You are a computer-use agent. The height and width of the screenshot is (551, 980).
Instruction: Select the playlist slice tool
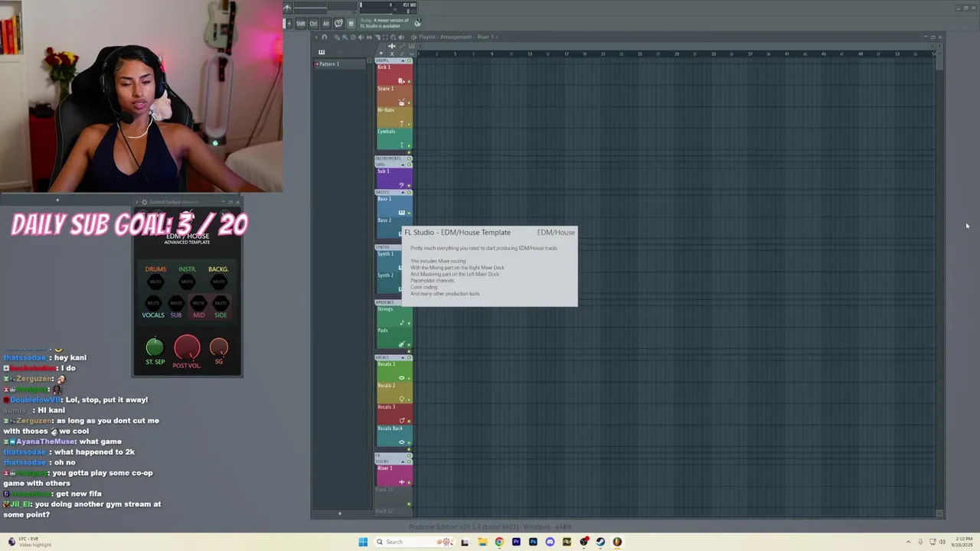point(377,37)
